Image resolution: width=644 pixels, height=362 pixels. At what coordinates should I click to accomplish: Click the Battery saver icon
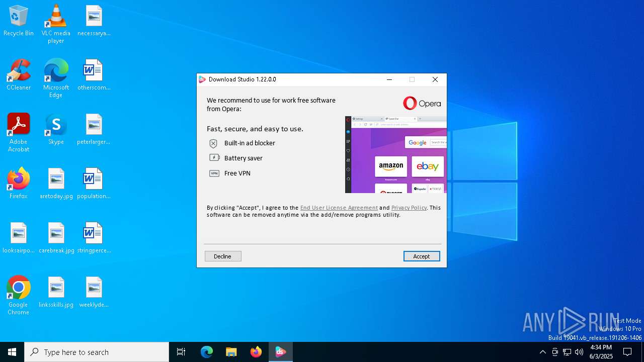point(214,158)
